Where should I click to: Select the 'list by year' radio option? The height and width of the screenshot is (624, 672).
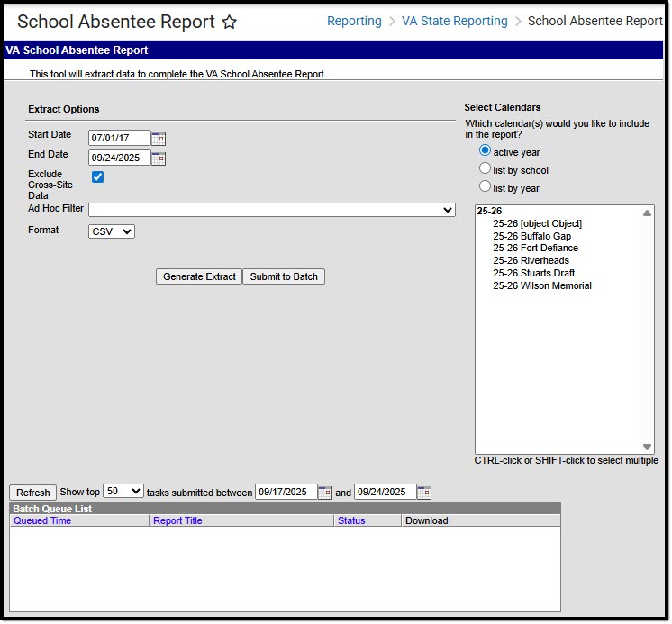point(485,186)
